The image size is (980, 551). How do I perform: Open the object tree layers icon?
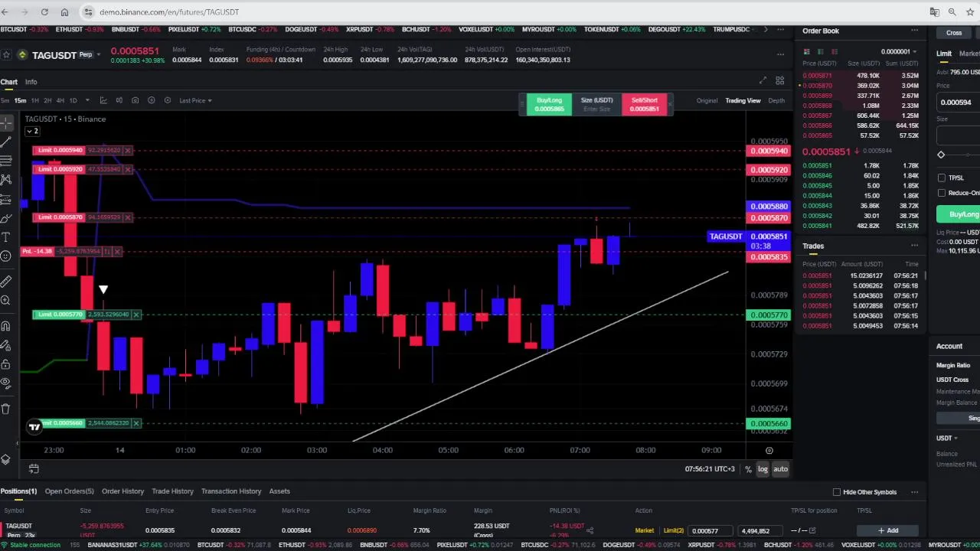6,459
